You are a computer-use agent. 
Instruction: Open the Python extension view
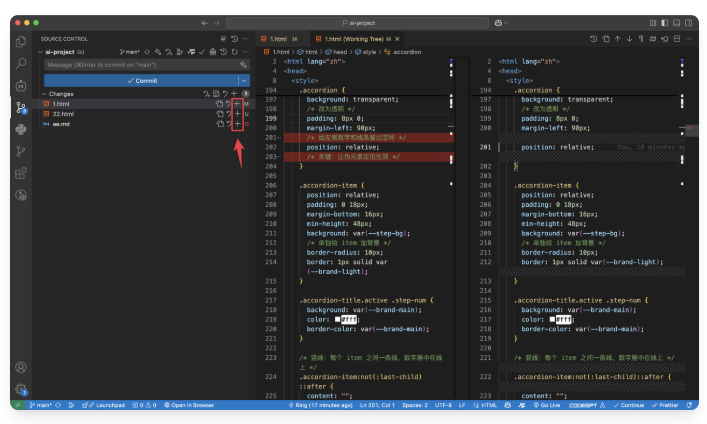click(21, 129)
